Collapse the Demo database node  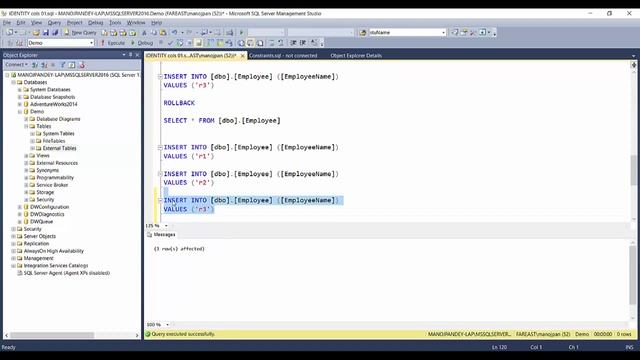20,111
